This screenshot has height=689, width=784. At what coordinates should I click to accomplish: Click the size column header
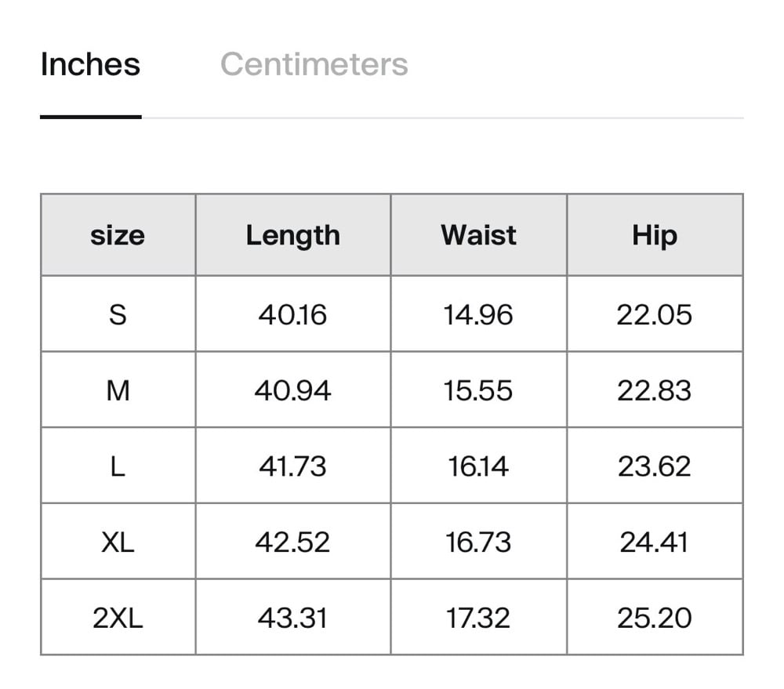coord(118,235)
